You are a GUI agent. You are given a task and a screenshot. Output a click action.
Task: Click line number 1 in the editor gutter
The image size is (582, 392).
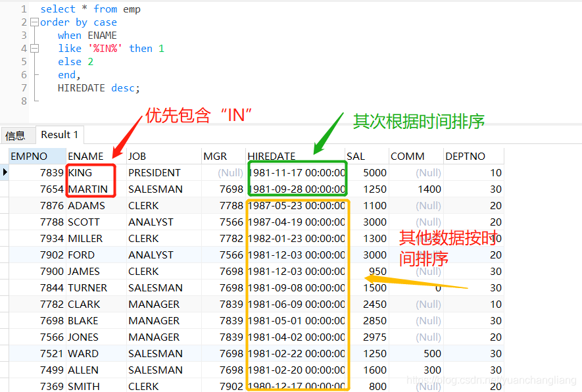click(x=24, y=9)
